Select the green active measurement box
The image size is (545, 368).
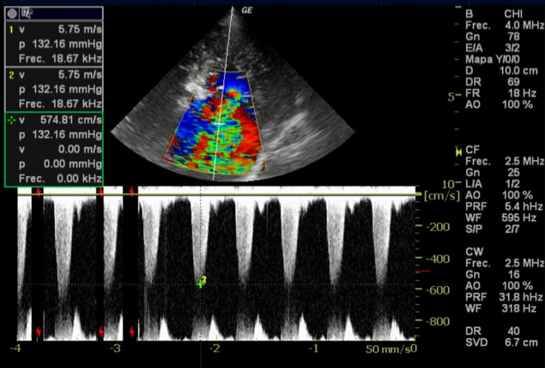54,149
